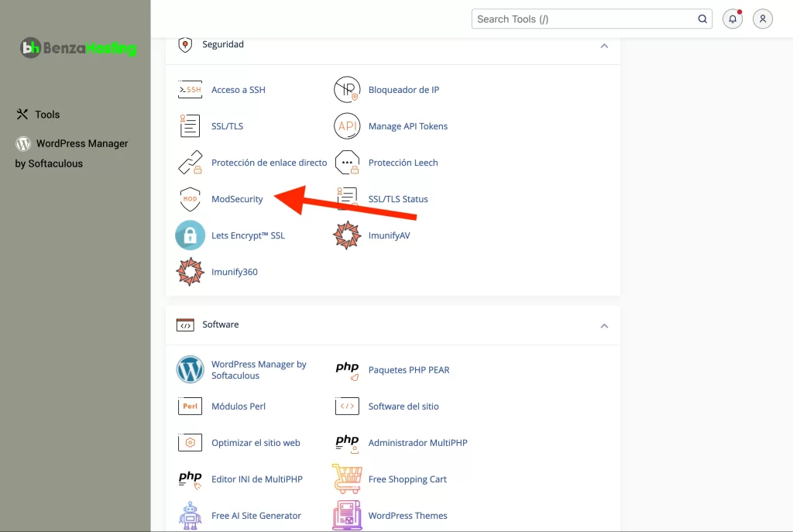This screenshot has height=532, width=793.
Task: Click the SSL/TLS certificate icon
Action: coord(191,126)
